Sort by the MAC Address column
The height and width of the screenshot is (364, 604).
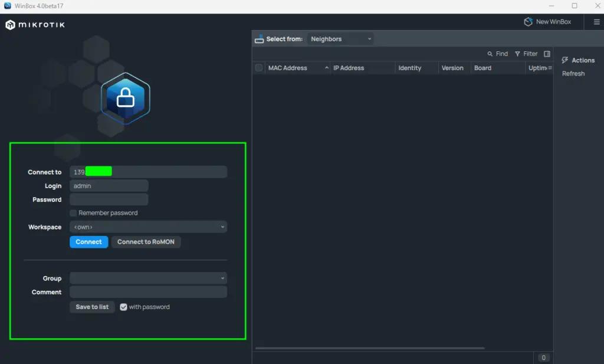pyautogui.click(x=297, y=68)
